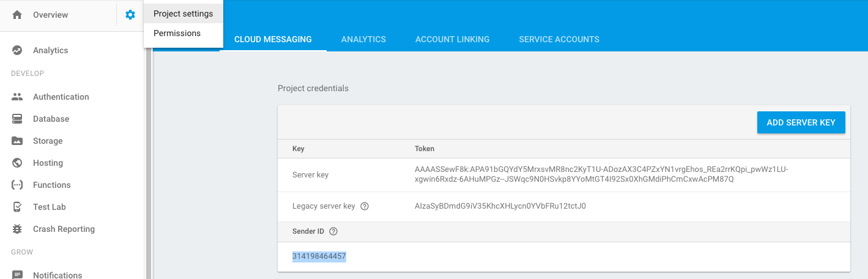The image size is (868, 279).
Task: Click the Test Lab checklist icon
Action: point(17,207)
